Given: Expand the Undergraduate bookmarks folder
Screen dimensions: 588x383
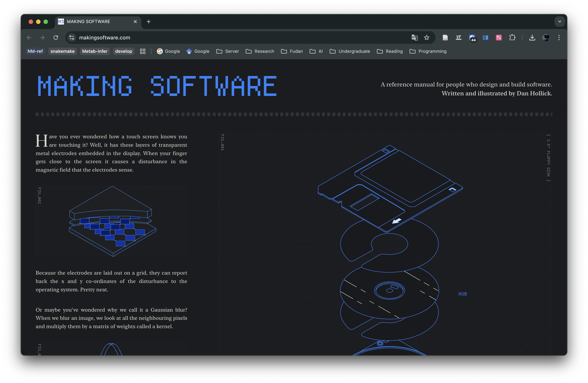Looking at the screenshot, I should coord(350,51).
